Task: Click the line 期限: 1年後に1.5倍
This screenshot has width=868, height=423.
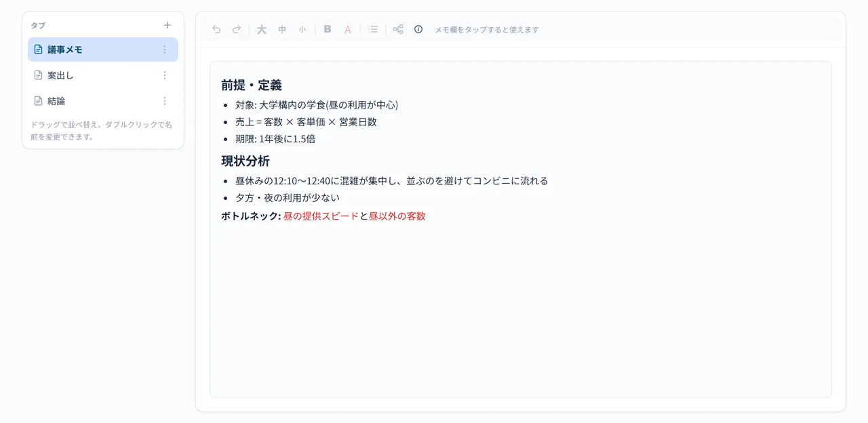Action: [x=275, y=139]
